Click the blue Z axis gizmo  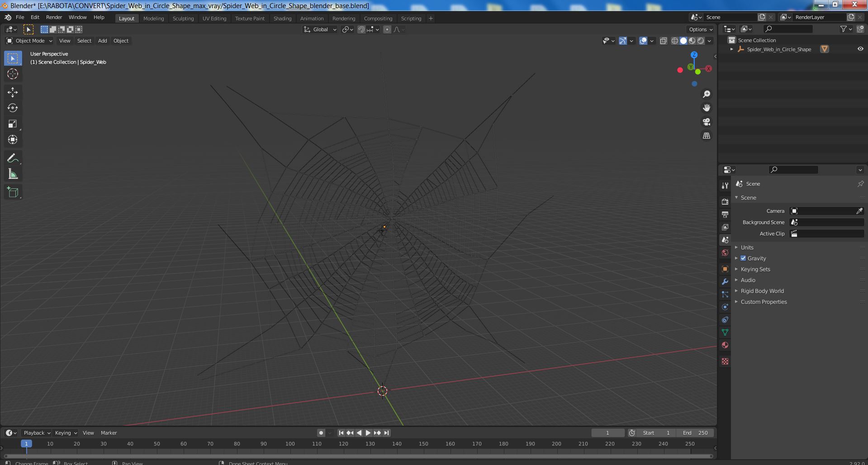click(694, 55)
